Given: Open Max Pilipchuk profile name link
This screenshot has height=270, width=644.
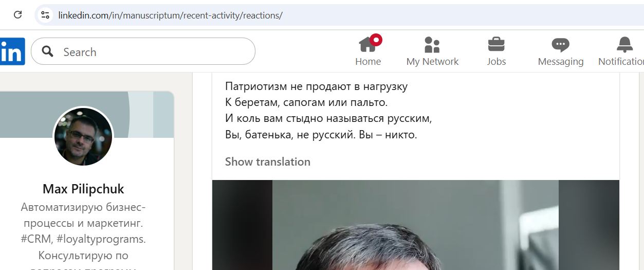Looking at the screenshot, I should click(x=83, y=189).
